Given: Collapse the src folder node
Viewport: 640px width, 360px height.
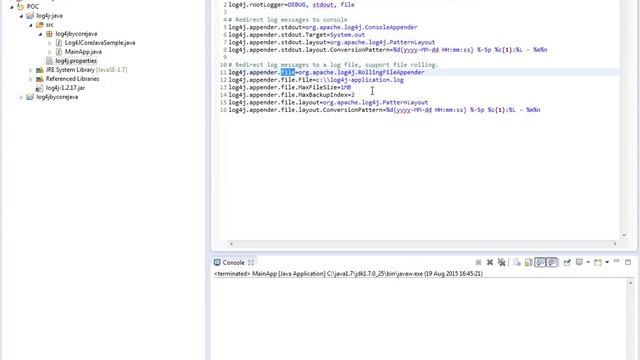Looking at the screenshot, I should click(31, 25).
